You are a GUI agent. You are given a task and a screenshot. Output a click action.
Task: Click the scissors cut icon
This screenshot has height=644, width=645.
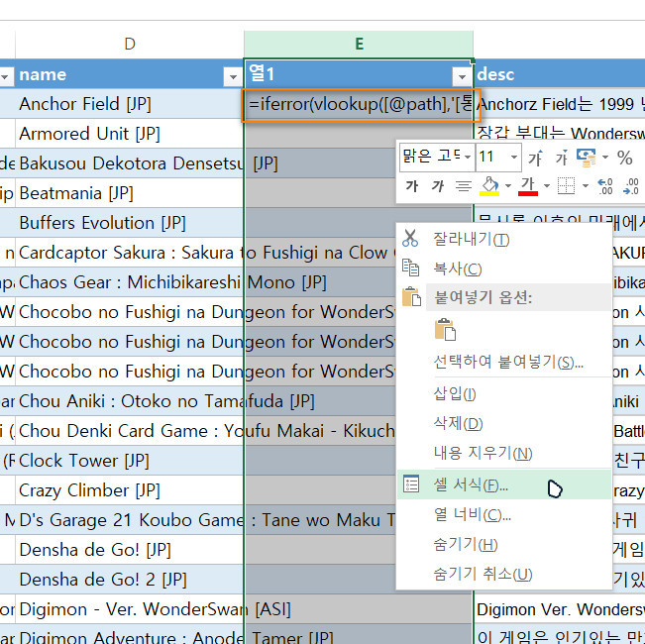[410, 238]
